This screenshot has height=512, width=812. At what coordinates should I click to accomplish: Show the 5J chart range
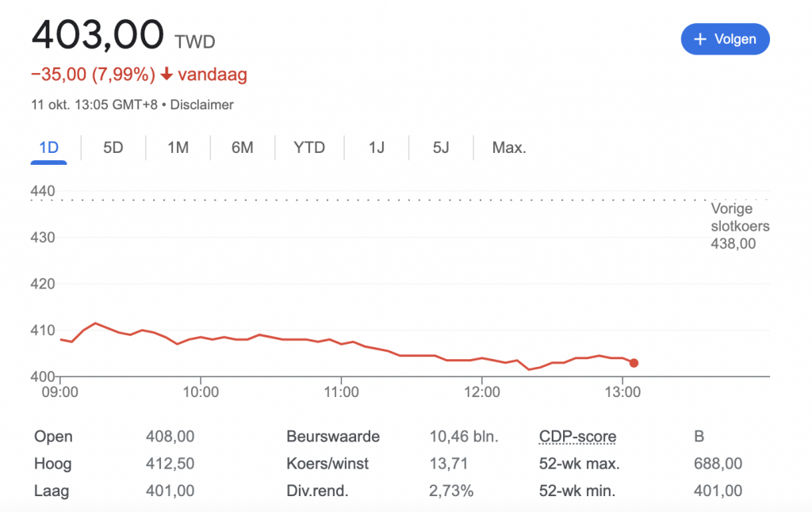(441, 147)
